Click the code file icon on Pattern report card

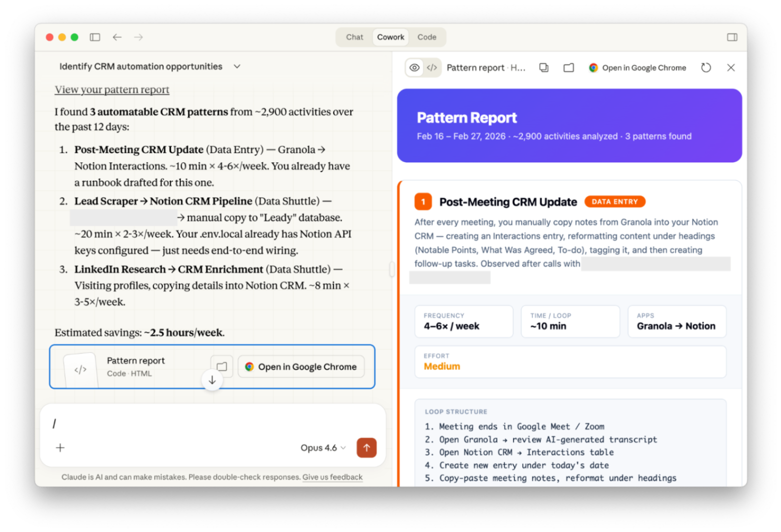pos(80,370)
